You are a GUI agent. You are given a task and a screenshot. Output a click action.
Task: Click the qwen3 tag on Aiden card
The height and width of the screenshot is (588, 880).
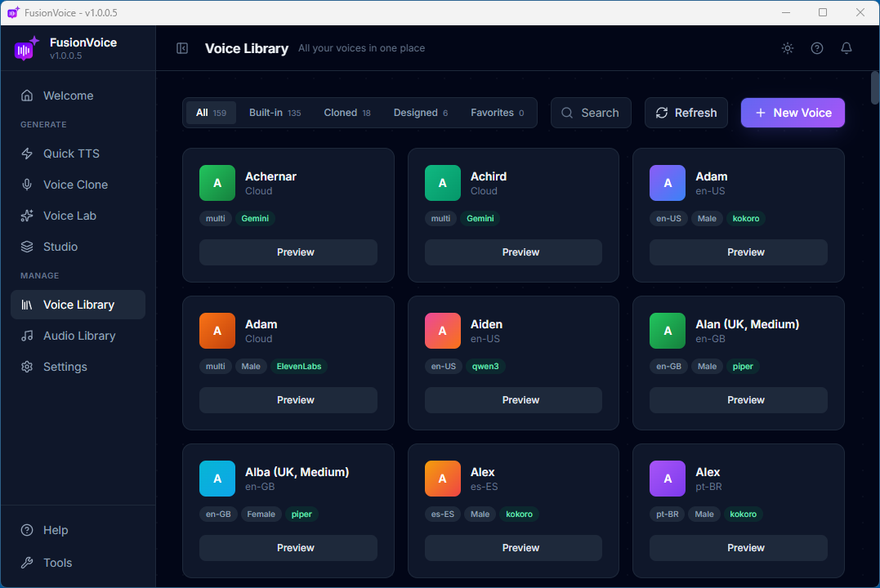pyautogui.click(x=485, y=367)
